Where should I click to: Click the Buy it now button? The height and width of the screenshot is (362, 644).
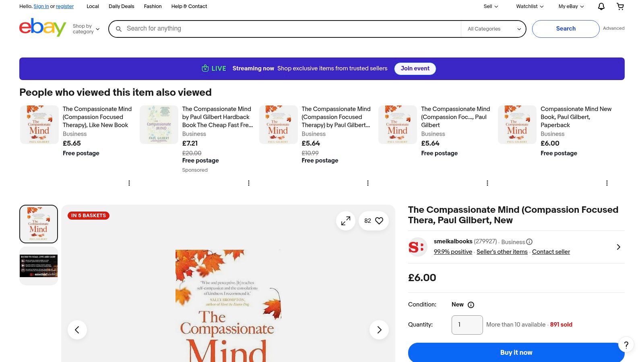click(516, 352)
